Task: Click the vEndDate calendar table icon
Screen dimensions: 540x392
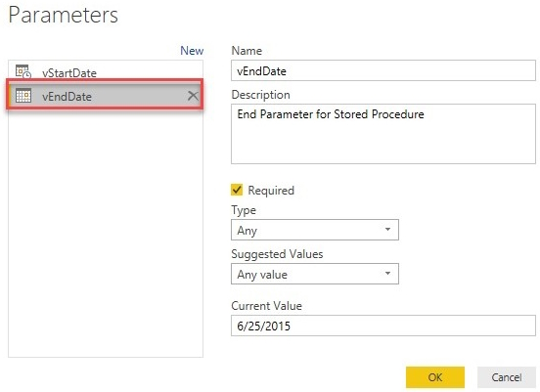Action: click(x=23, y=96)
